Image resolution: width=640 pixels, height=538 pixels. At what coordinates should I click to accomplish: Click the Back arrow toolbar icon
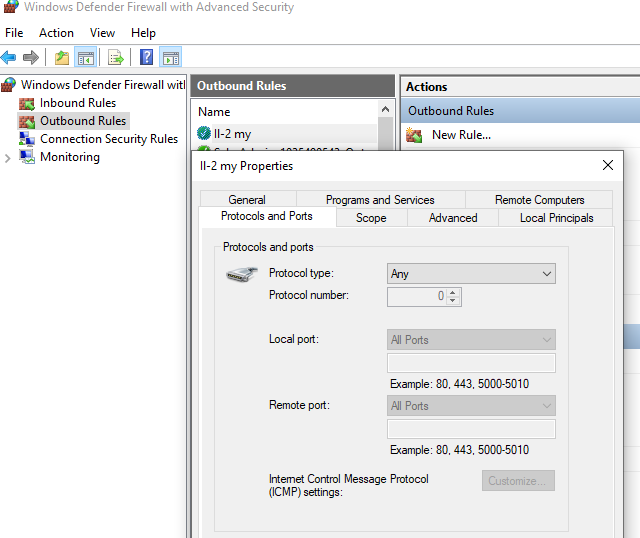coord(9,57)
